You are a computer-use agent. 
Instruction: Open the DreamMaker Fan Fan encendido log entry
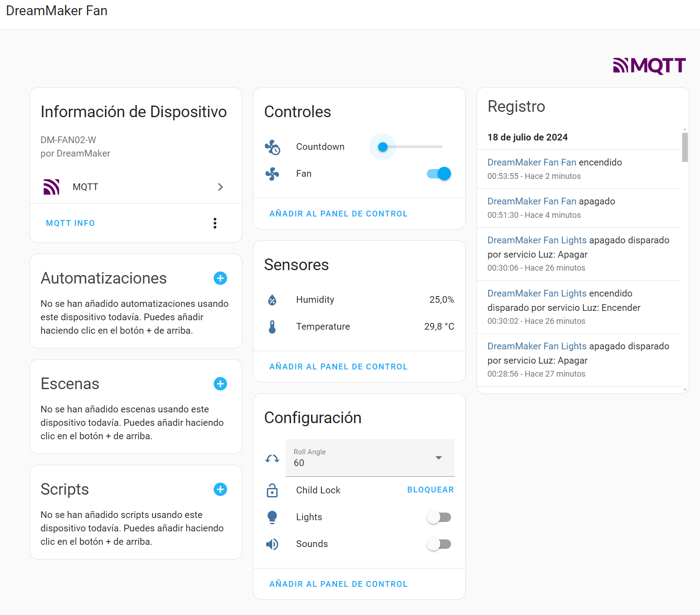[554, 162]
